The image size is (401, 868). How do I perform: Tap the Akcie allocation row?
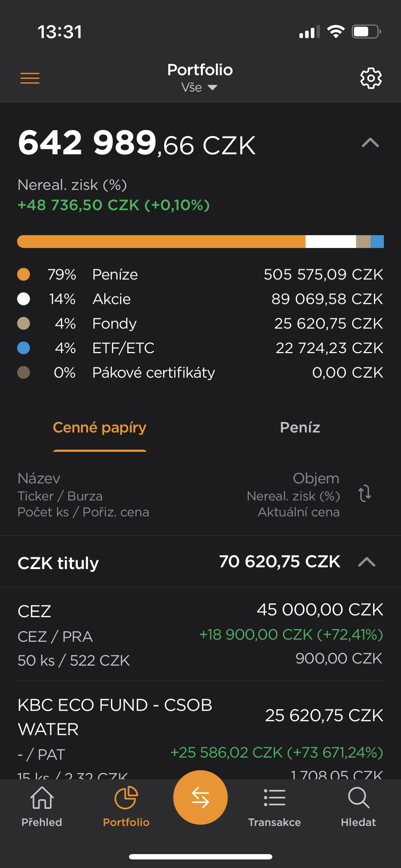(200, 299)
